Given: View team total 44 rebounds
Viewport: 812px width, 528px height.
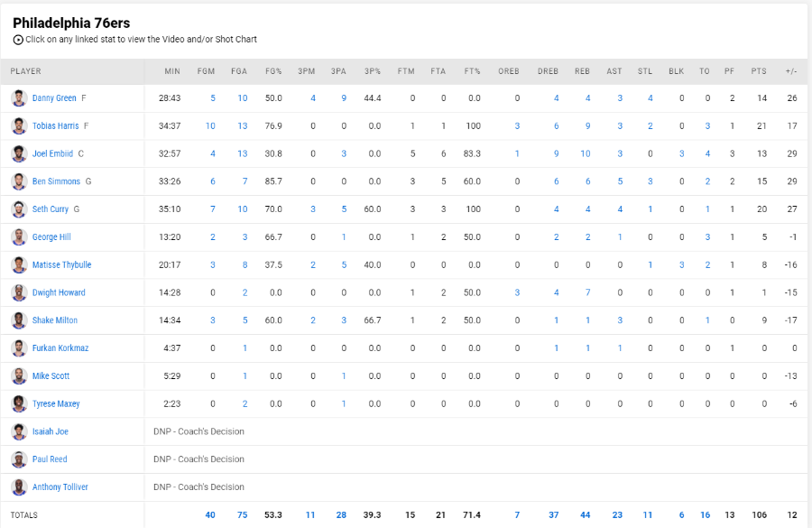Looking at the screenshot, I should click(586, 515).
